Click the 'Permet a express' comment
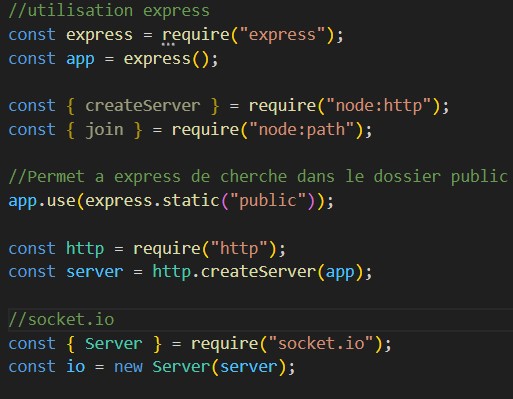 coord(258,177)
